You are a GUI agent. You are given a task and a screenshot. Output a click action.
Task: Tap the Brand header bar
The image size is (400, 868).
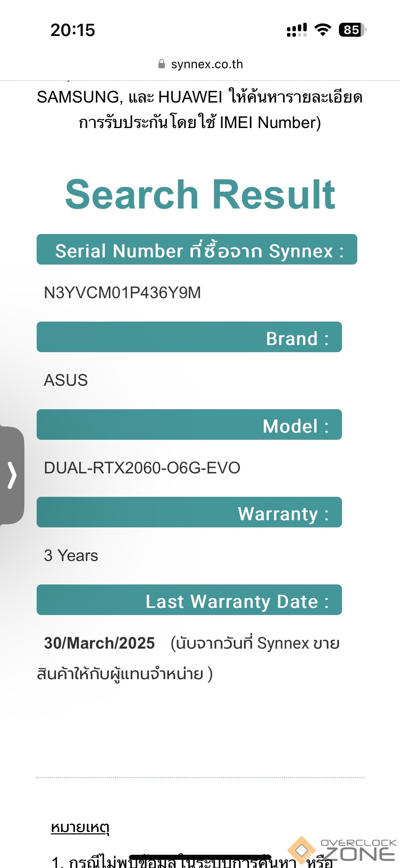pyautogui.click(x=189, y=337)
